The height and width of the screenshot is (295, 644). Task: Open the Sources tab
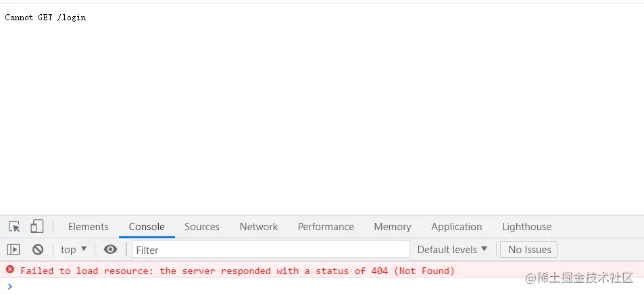(x=201, y=226)
